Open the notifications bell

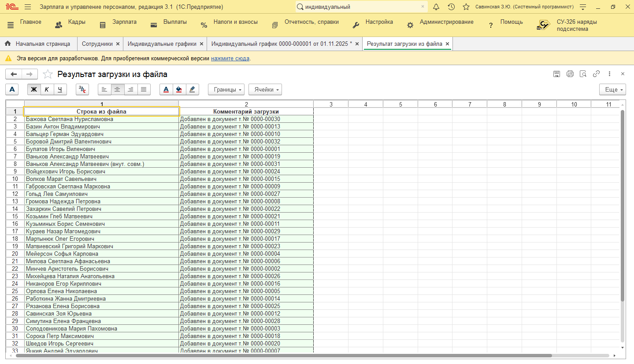click(436, 7)
